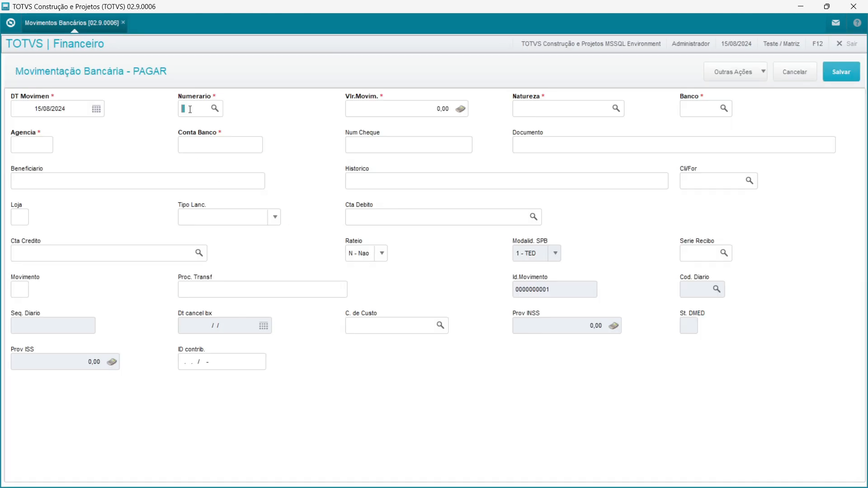Search Natureza with the magnifier icon
The image size is (868, 488).
[x=616, y=108]
